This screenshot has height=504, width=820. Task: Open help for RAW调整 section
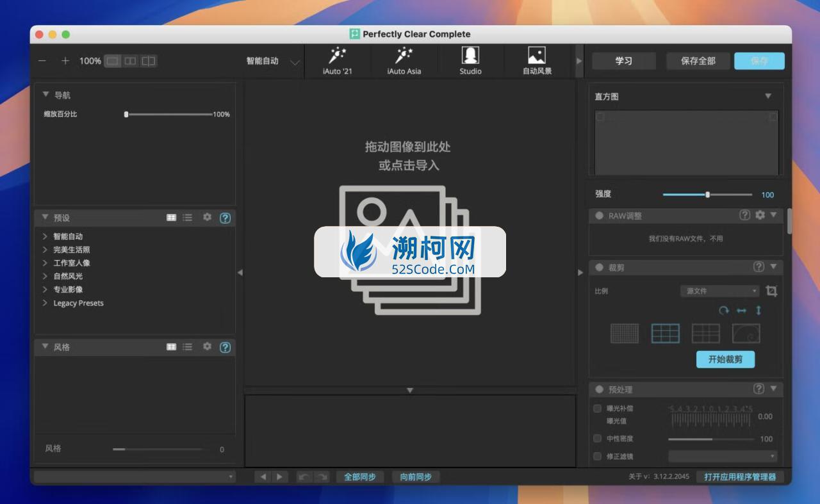click(744, 215)
